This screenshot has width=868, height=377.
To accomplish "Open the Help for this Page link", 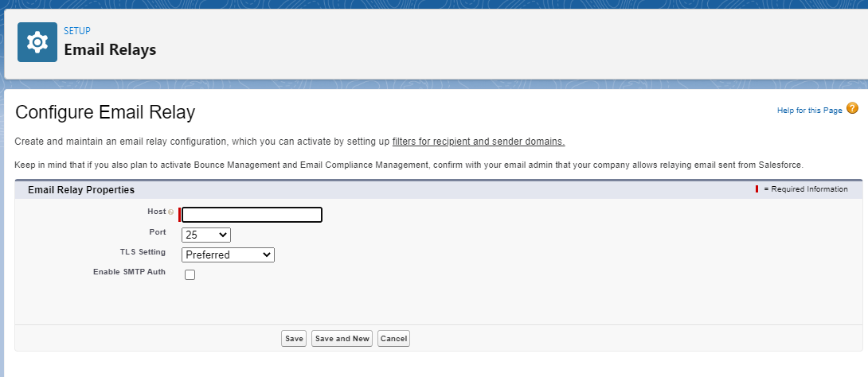I will pos(809,111).
